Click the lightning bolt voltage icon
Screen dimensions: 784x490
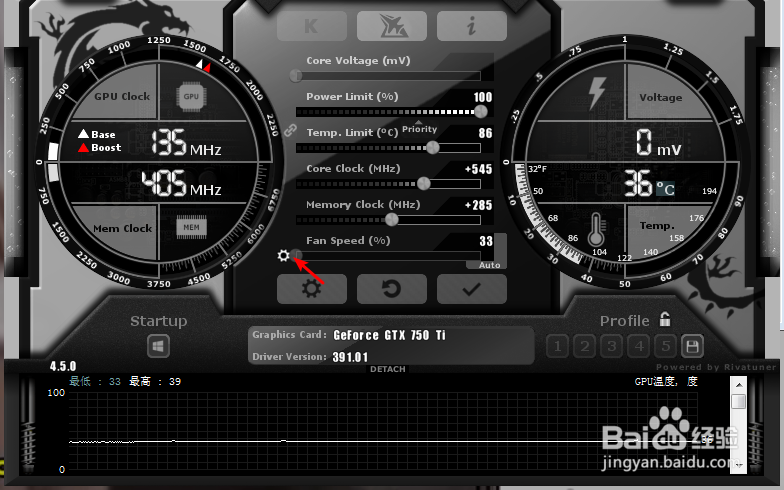coord(596,93)
